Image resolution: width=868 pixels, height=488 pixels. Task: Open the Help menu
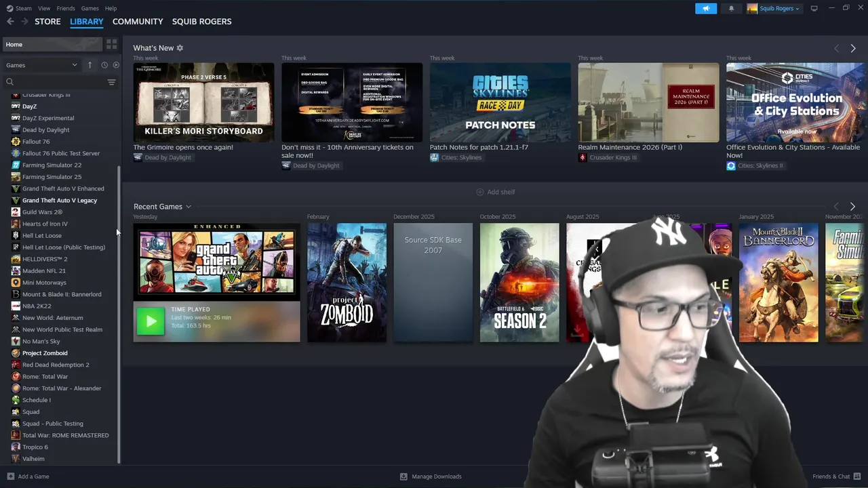(x=111, y=8)
